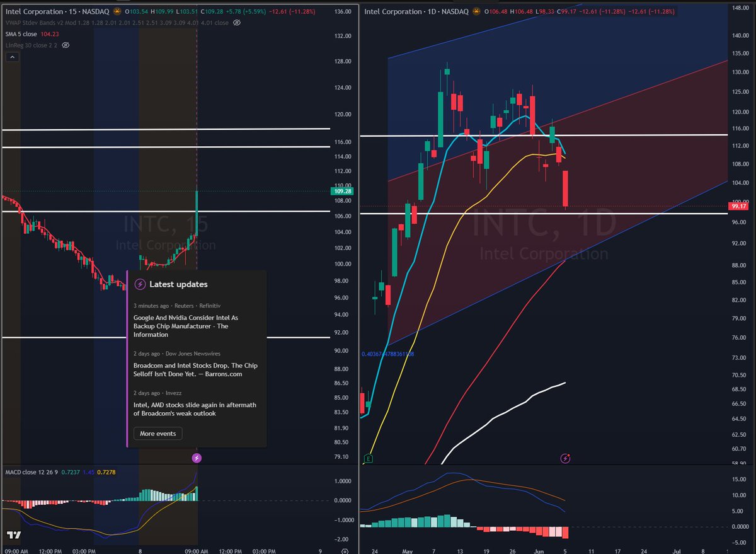This screenshot has width=756, height=554.
Task: Show the hidden LinReg 30 indicator
Action: pos(66,45)
